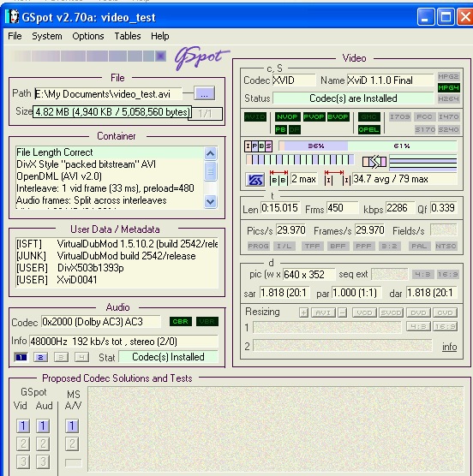Click the browse button next to Path
Image resolution: width=473 pixels, height=476 pixels.
click(x=204, y=93)
